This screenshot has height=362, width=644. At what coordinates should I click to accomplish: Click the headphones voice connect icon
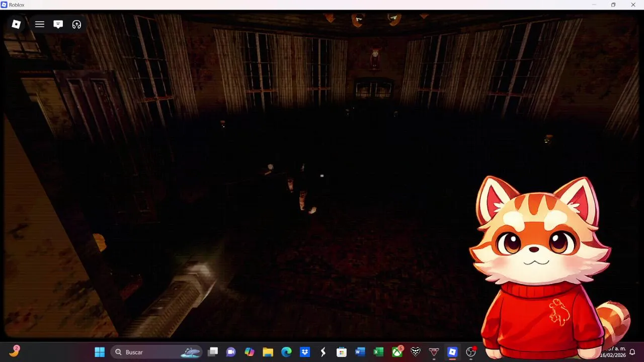(x=76, y=24)
